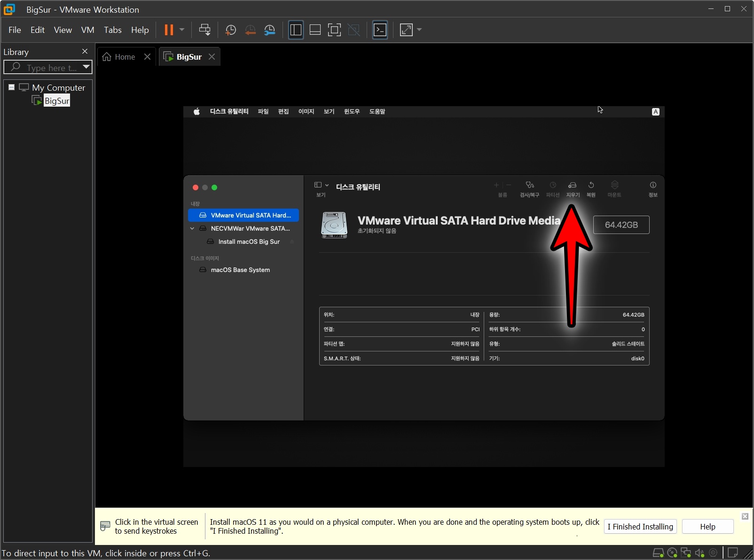Toggle the console view terminal icon
The height and width of the screenshot is (560, 754).
coord(380,30)
